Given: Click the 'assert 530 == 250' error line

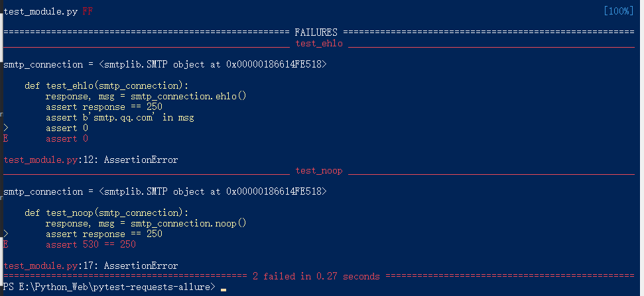Looking at the screenshot, I should pyautogui.click(x=90, y=244).
